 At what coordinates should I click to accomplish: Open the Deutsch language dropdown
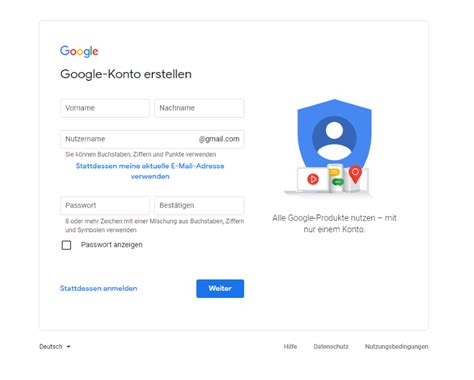click(x=55, y=347)
